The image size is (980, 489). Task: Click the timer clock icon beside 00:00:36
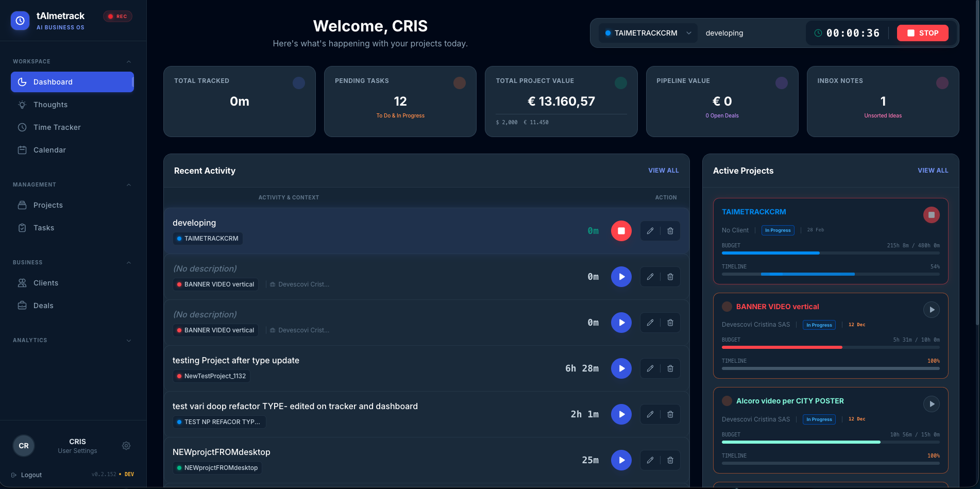tap(818, 33)
